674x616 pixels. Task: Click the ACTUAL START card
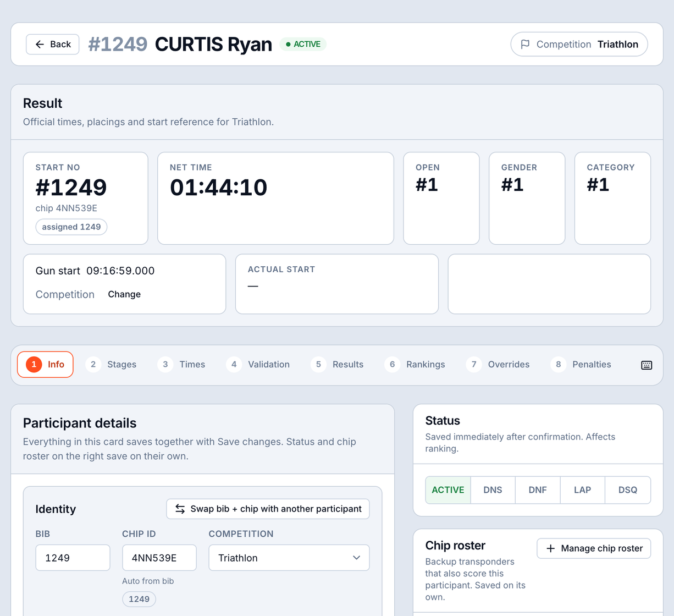click(337, 284)
